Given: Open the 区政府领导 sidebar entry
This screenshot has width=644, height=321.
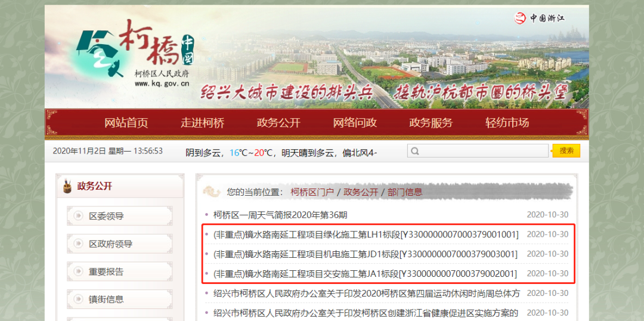Looking at the screenshot, I should (x=120, y=243).
